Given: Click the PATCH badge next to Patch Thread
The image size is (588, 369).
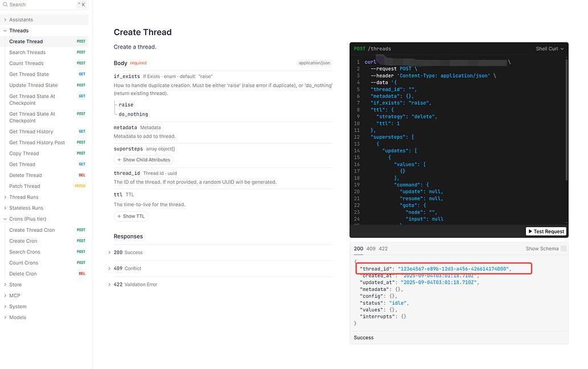Looking at the screenshot, I should pos(80,186).
